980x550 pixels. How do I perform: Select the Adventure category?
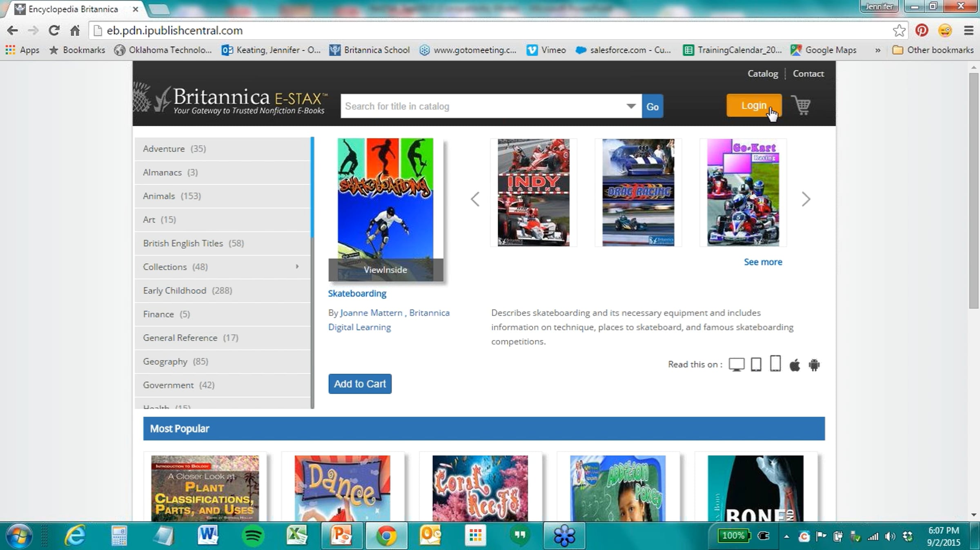tap(223, 149)
